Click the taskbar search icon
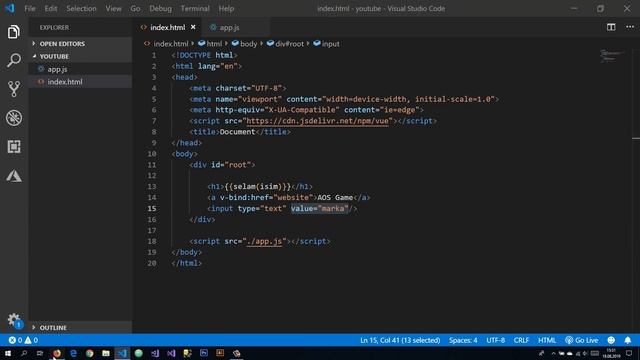This screenshot has height=360, width=640. click(24, 353)
